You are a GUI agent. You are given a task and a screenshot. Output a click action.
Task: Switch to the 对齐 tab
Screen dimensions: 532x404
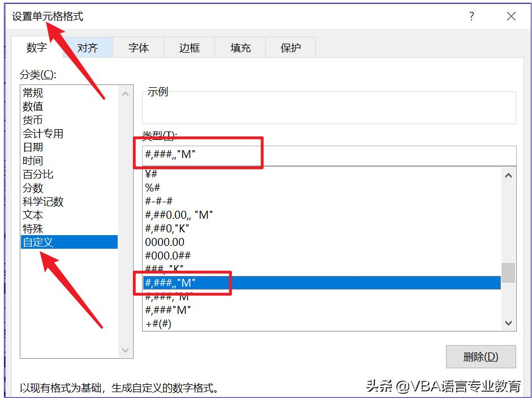88,48
